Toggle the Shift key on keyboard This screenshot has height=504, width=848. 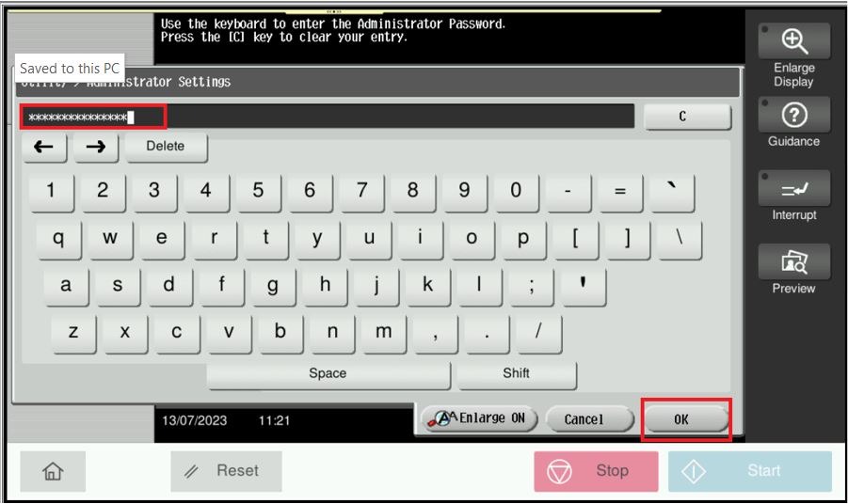pyautogui.click(x=516, y=373)
